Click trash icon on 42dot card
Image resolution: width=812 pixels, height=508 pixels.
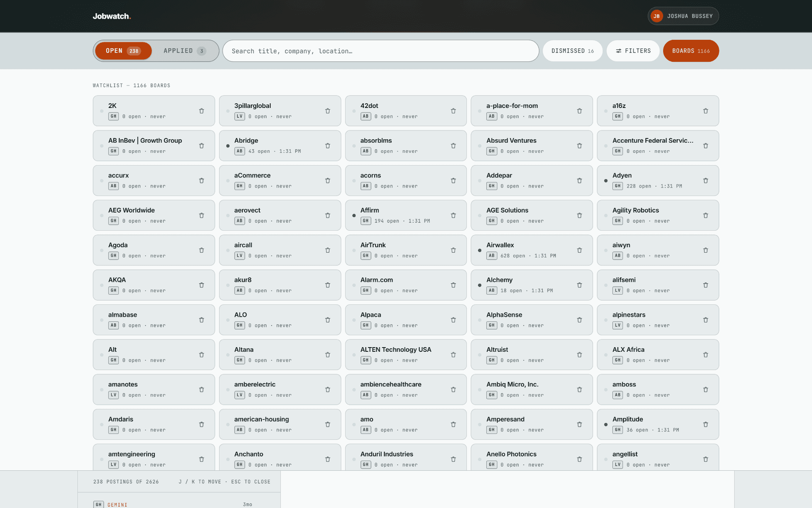453,111
